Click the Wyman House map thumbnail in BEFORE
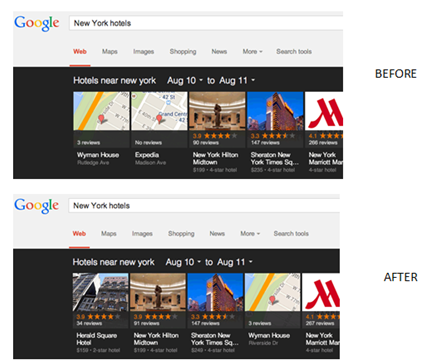Screen dimensions: 436x363 click(101, 111)
